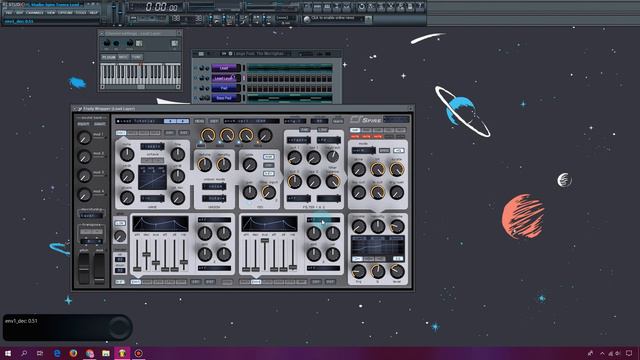Open the playlist view icon in top toolbar
The image size is (640, 360).
click(307, 7)
